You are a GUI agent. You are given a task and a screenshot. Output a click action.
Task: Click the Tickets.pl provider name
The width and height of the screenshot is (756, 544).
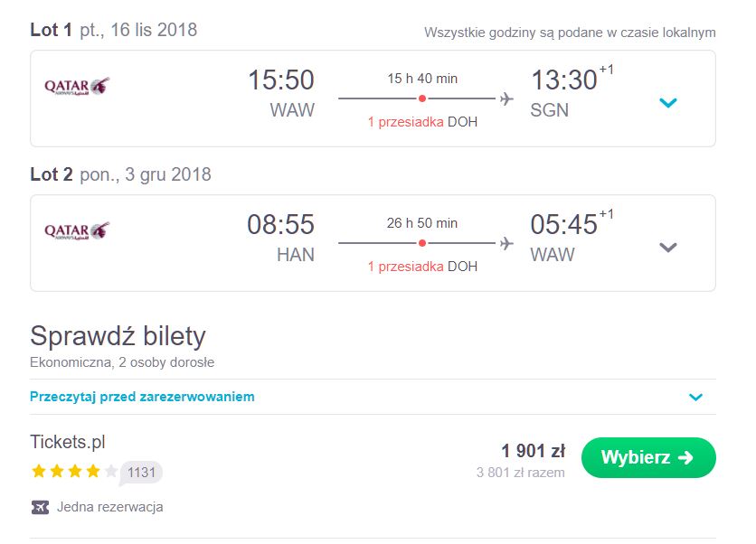(68, 442)
